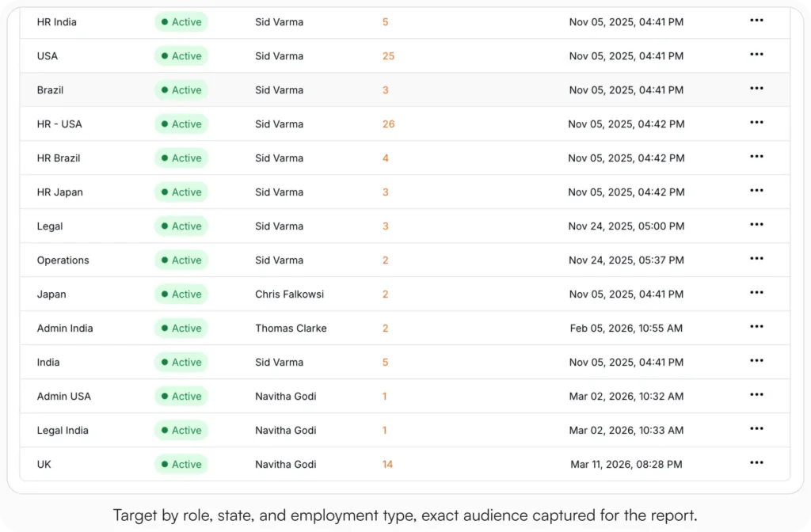Select the USA group name

[48, 56]
